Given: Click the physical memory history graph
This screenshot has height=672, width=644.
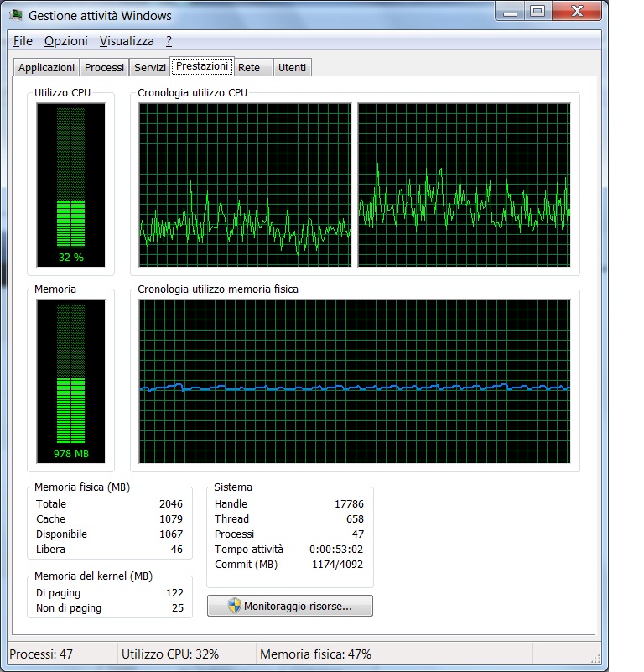Looking at the screenshot, I should [355, 381].
